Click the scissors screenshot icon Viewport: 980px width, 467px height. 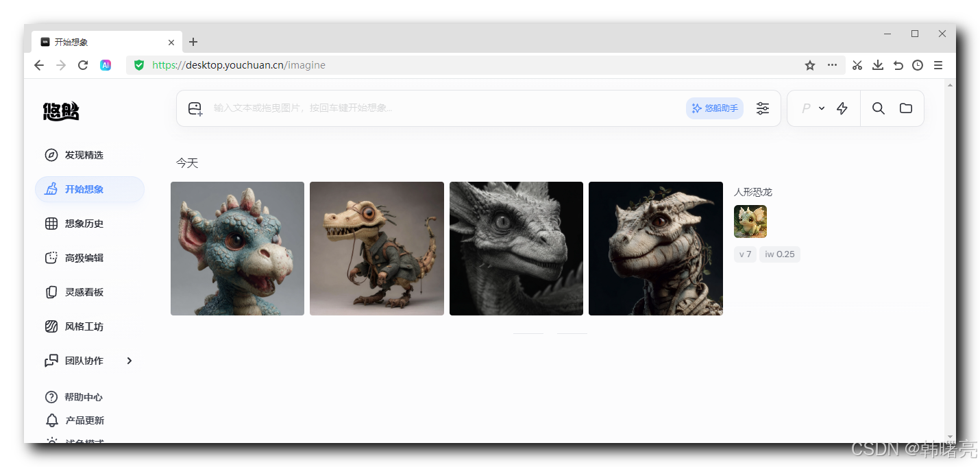pos(857,65)
